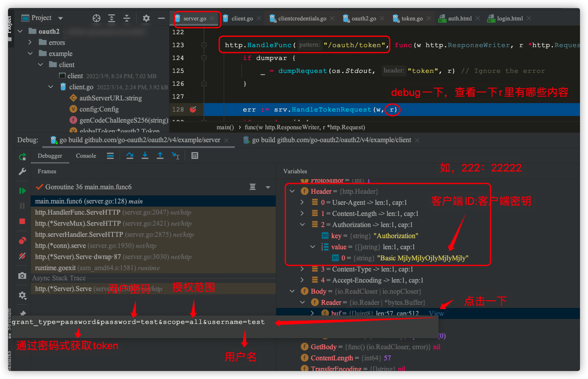Image resolution: width=588 pixels, height=379 pixels.
Task: Click frames filter icon beside Goroutine 36
Action: (253, 187)
